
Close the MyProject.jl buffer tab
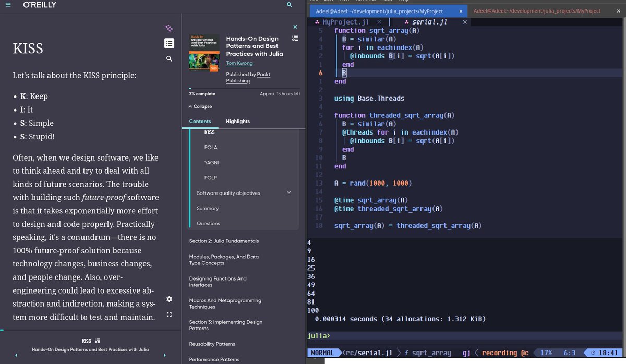(379, 22)
